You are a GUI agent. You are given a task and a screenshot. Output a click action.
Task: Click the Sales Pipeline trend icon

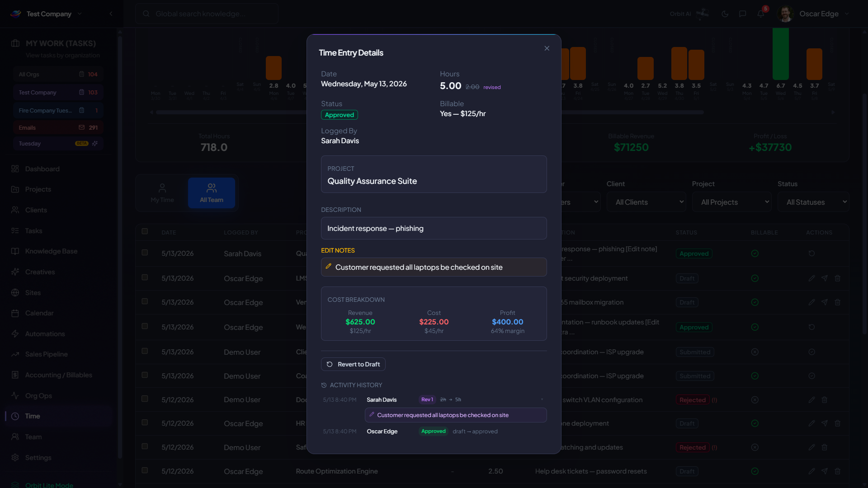pos(15,354)
